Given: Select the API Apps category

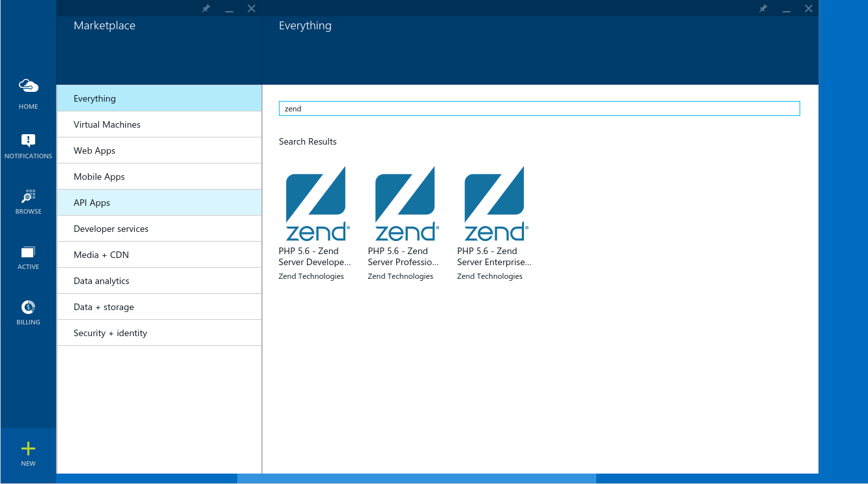Looking at the screenshot, I should pos(159,203).
